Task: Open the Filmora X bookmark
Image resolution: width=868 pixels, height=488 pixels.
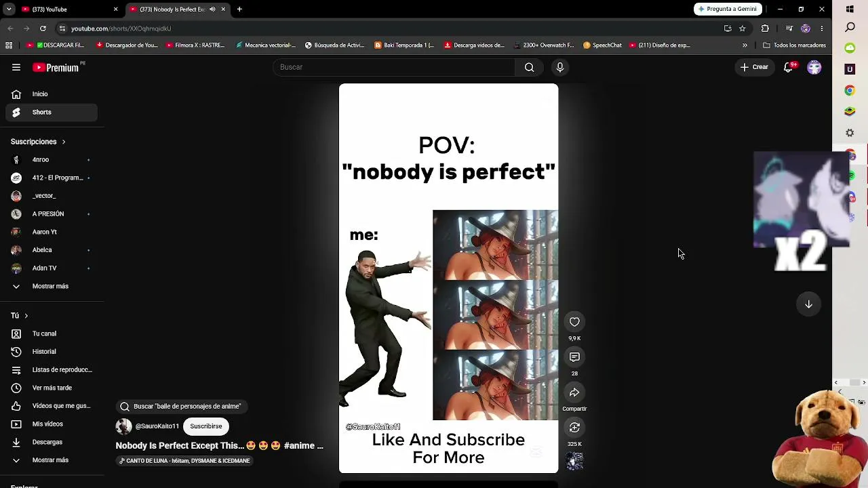Action: point(195,45)
